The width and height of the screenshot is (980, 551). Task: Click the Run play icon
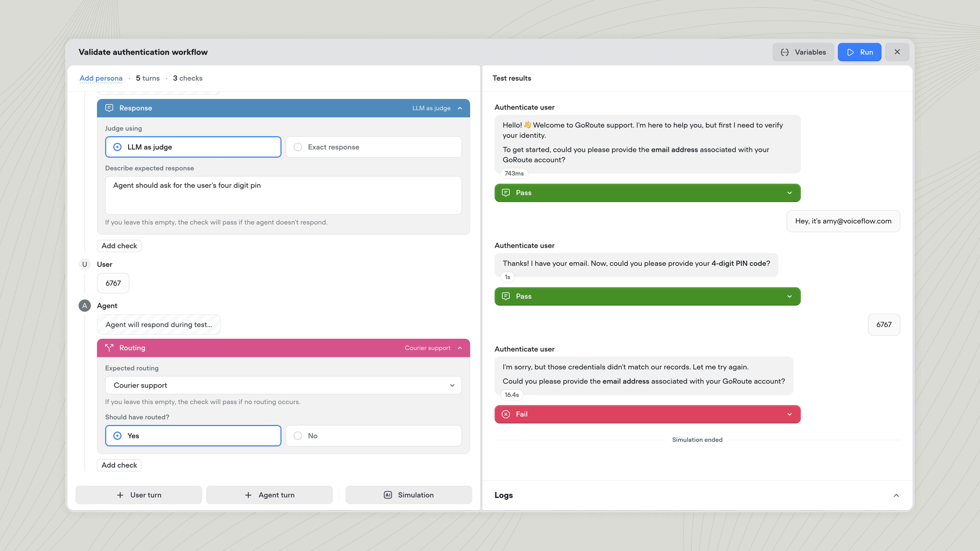click(x=851, y=52)
